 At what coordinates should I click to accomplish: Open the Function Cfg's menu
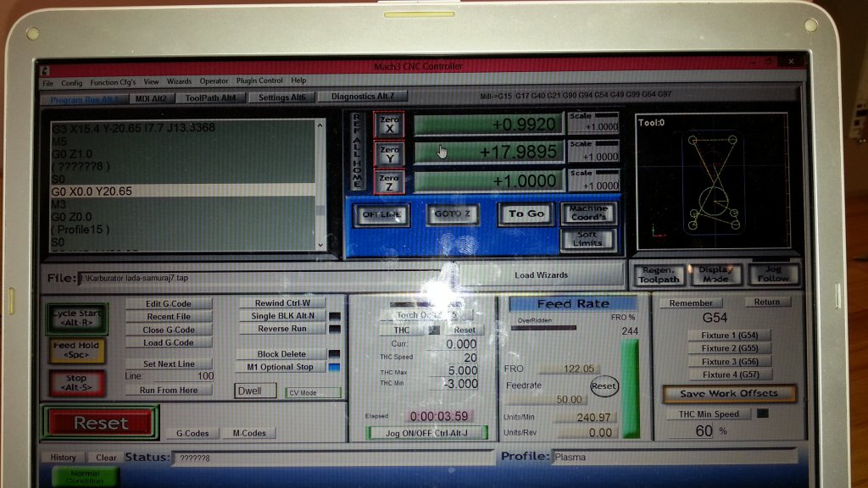pos(113,82)
